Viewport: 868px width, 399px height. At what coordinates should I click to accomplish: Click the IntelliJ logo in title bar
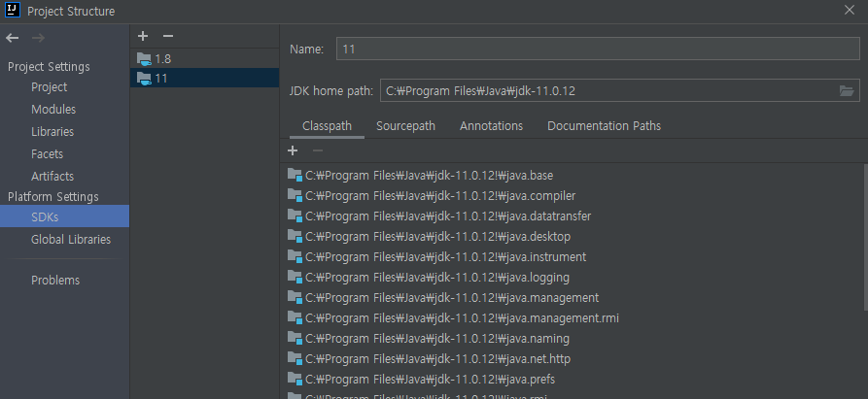click(13, 11)
